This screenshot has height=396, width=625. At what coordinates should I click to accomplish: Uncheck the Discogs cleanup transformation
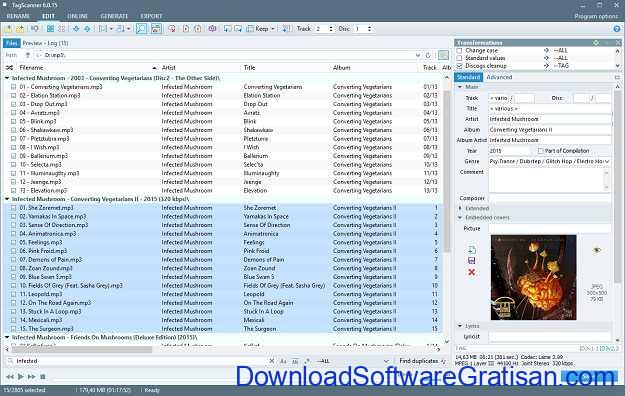(460, 66)
